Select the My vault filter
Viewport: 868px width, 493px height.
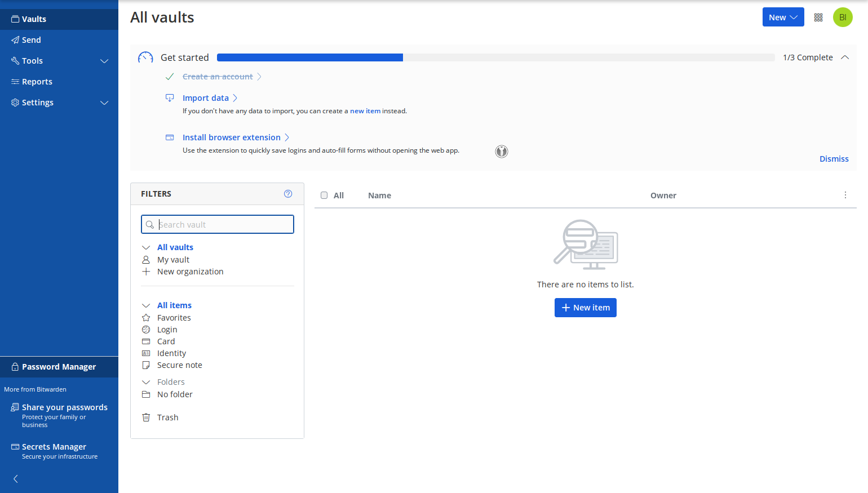pyautogui.click(x=173, y=260)
